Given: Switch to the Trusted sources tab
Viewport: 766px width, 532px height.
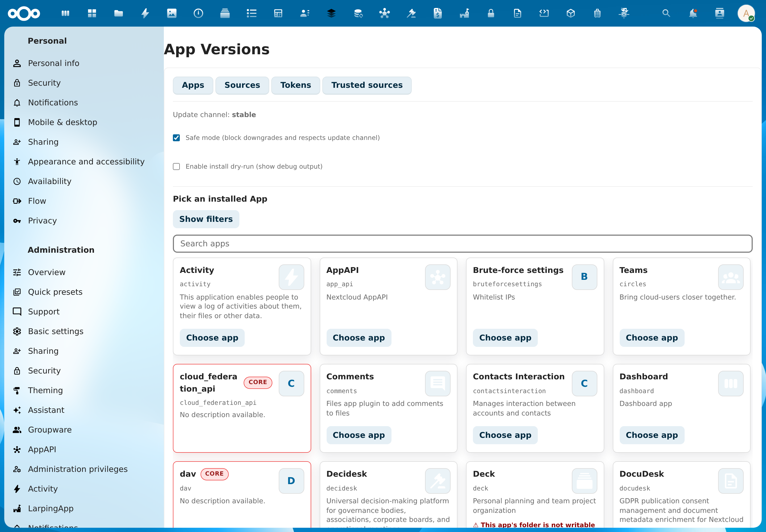Looking at the screenshot, I should [x=367, y=85].
